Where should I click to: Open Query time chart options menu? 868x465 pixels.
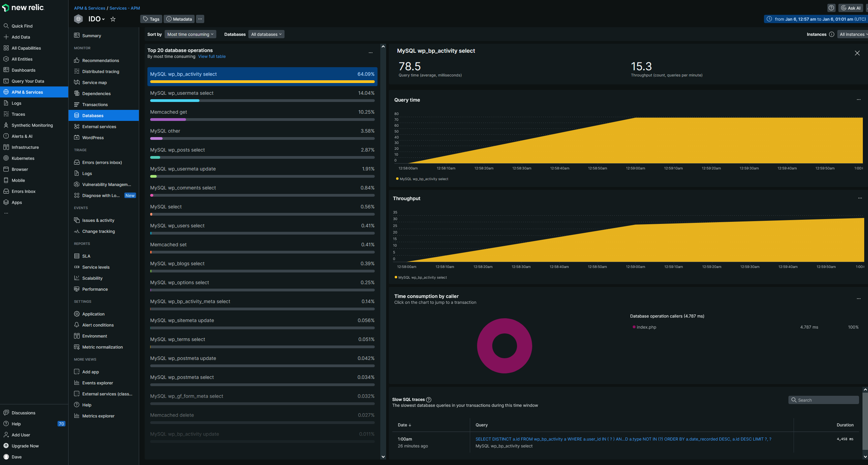point(858,100)
